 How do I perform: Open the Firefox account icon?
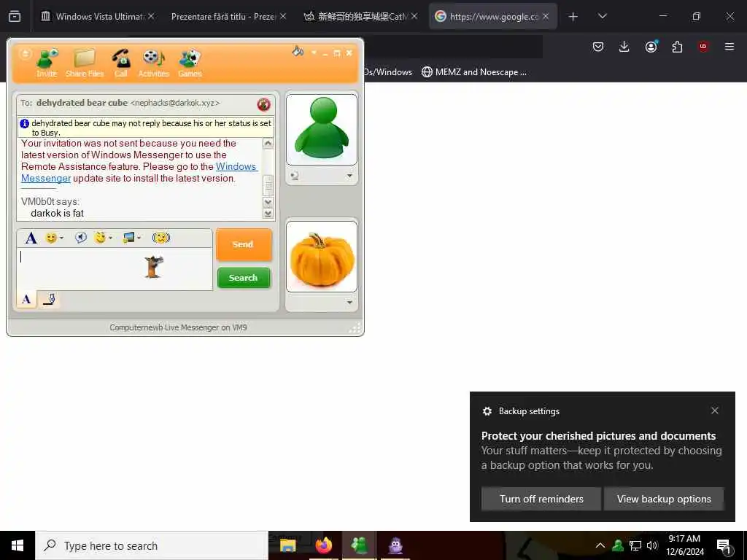coord(651,47)
